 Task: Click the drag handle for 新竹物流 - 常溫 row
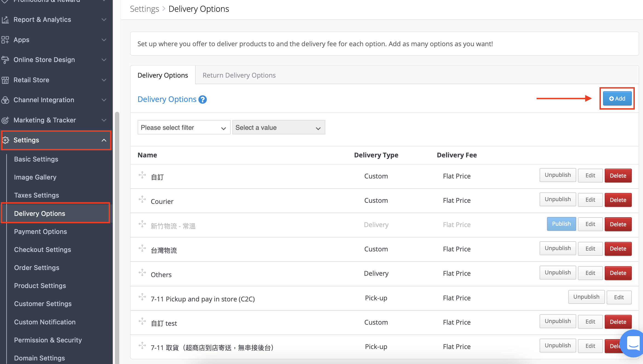coord(142,224)
